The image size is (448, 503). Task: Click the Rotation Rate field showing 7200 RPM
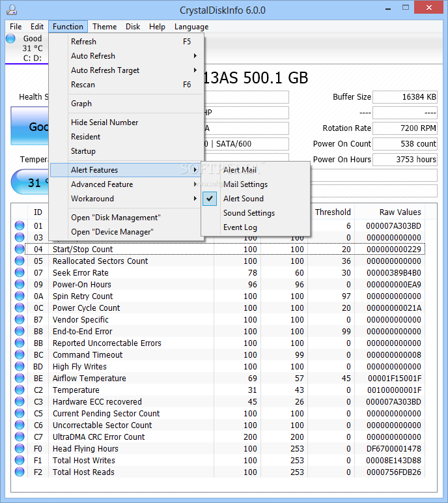pos(405,128)
